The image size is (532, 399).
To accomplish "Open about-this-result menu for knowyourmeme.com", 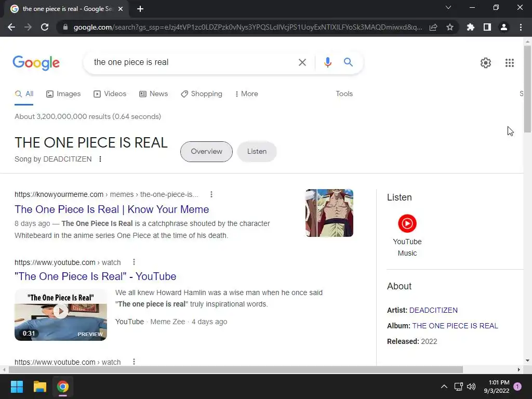I will pos(211,194).
